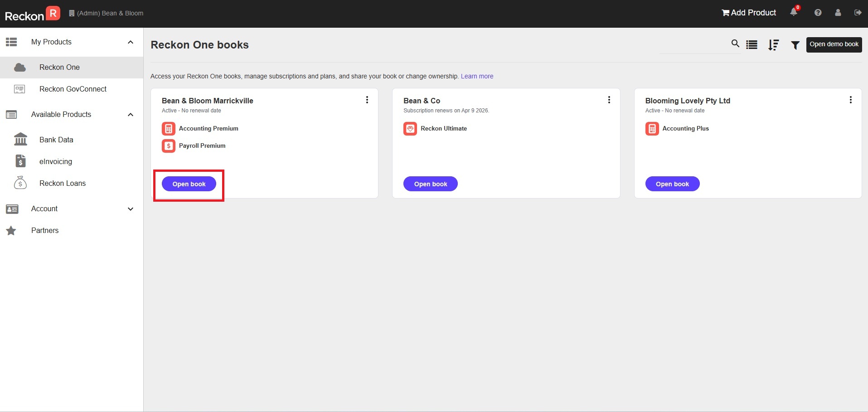Click the sign out icon
Viewport: 868px width, 412px height.
coord(858,13)
